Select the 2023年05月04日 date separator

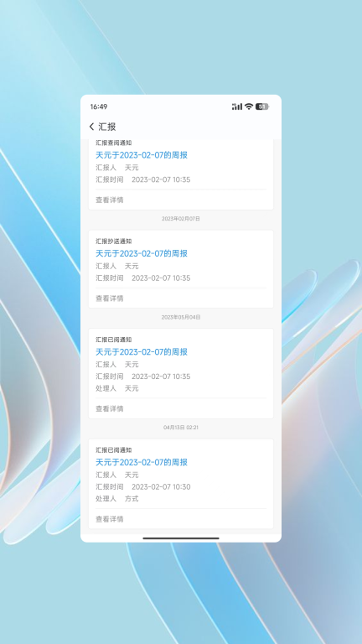(x=181, y=318)
